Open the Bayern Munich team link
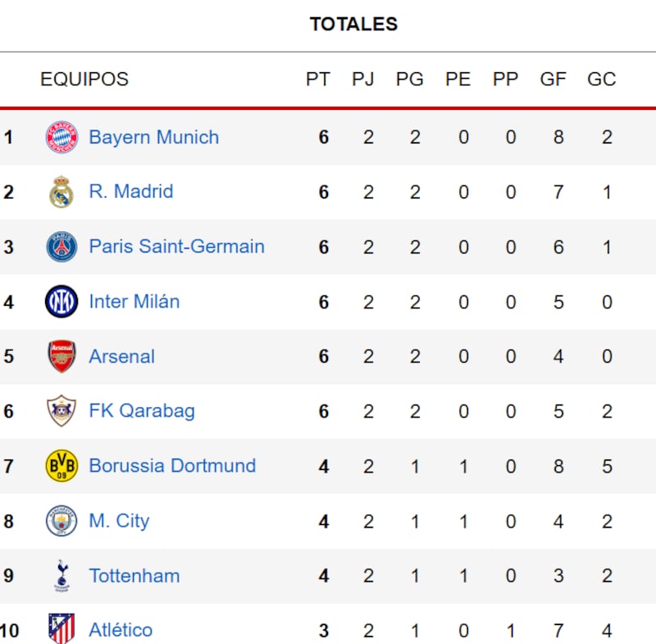656x644 pixels. (x=154, y=137)
